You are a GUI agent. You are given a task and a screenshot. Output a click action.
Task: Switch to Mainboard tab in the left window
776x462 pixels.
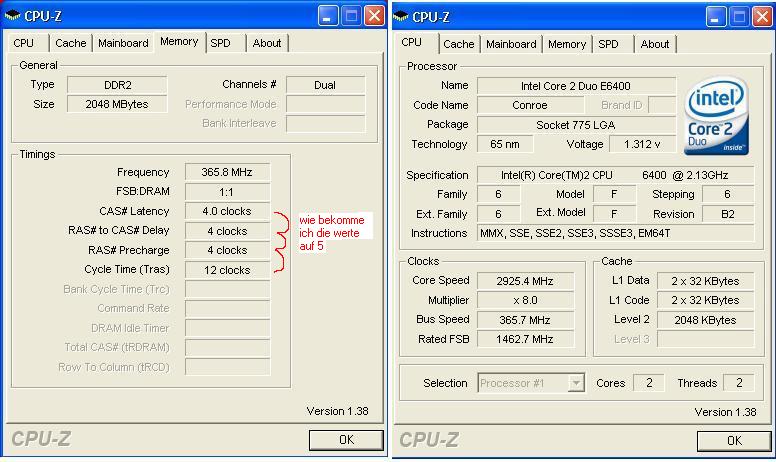pos(123,43)
